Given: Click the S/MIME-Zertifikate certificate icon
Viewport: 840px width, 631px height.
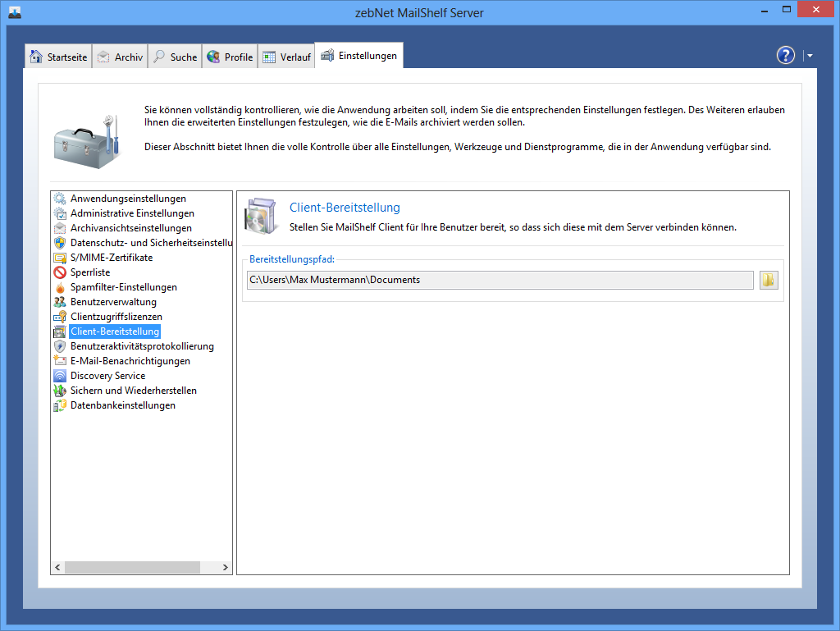Looking at the screenshot, I should tap(60, 258).
